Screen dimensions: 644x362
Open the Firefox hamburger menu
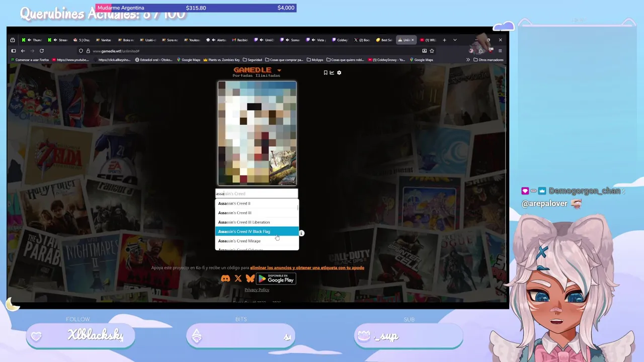[x=500, y=51]
